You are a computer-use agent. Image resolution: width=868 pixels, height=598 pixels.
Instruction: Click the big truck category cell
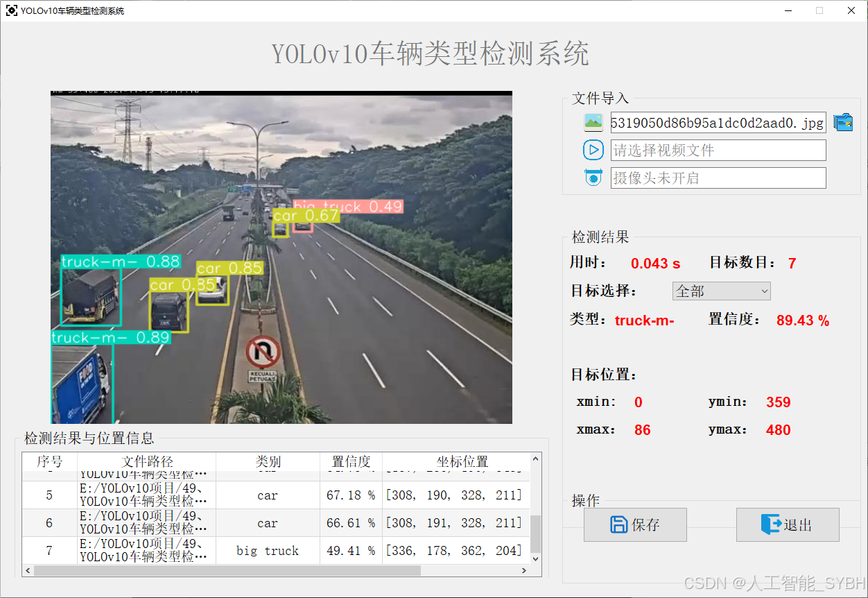tap(268, 551)
